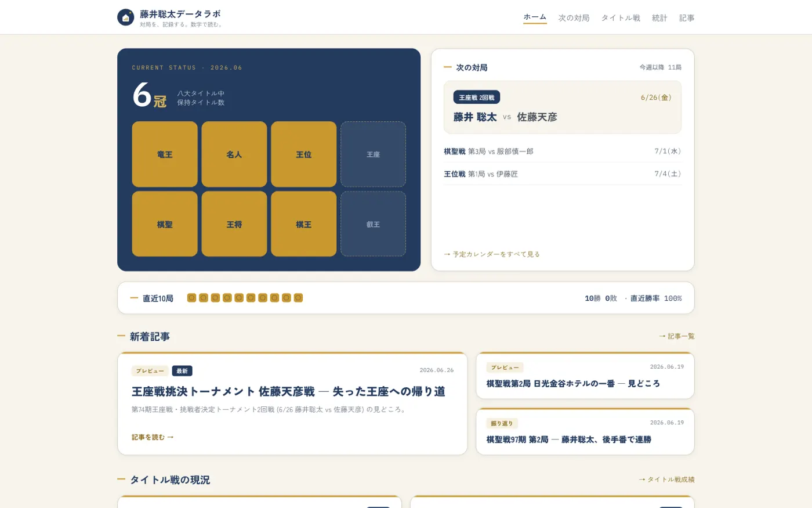Open 記事 navigation item
The image size is (812, 508).
pos(687,18)
